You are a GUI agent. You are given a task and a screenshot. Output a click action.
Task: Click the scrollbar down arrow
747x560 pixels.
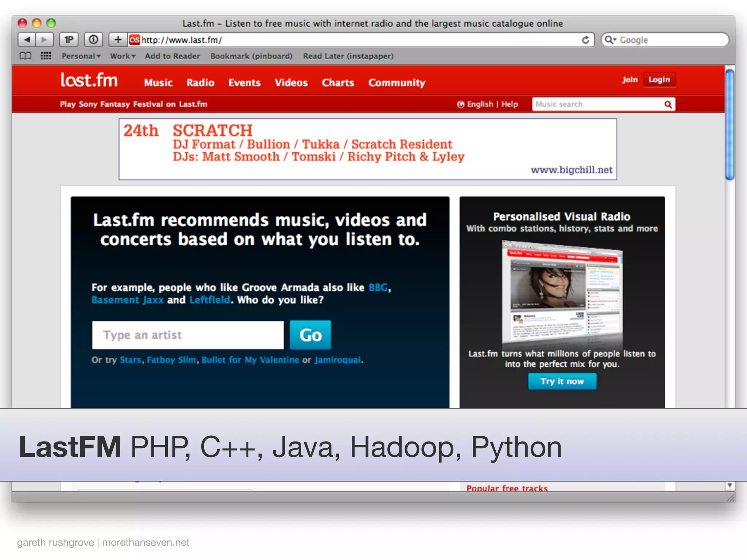coord(729,485)
